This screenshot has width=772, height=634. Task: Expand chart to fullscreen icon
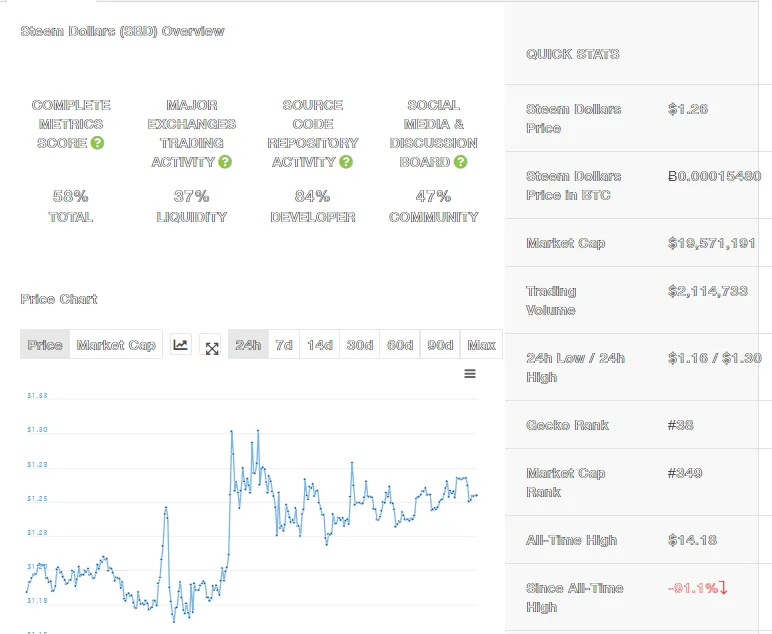pyautogui.click(x=212, y=348)
